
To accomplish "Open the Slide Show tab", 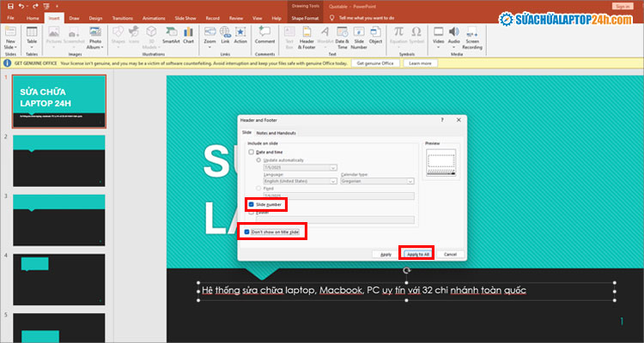I will pos(185,18).
